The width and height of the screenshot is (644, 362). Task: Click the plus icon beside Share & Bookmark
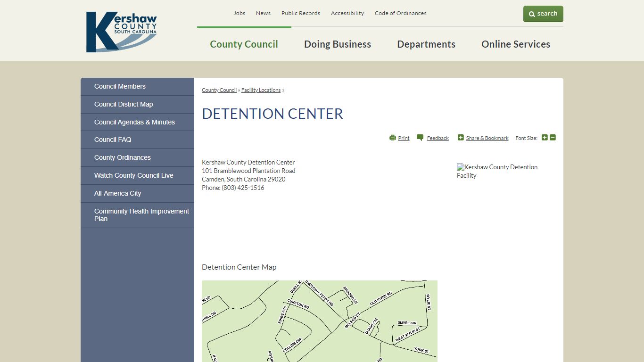[x=461, y=138]
